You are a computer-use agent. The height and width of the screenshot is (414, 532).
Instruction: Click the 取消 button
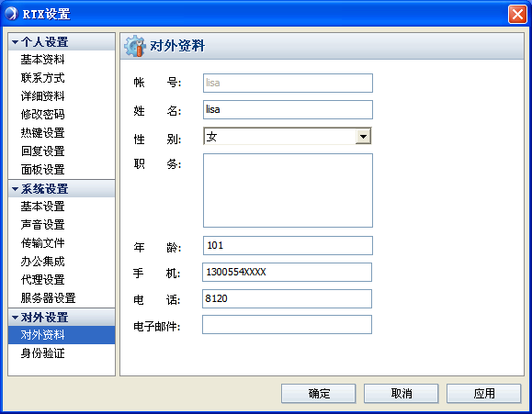coord(401,393)
